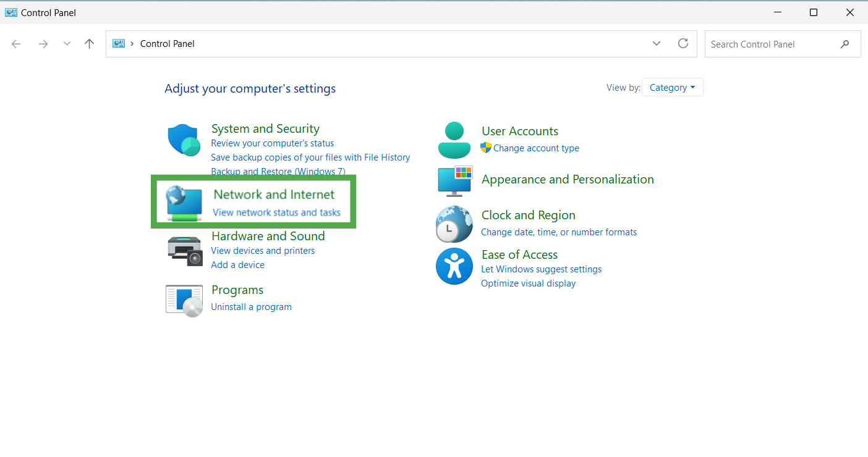Screen dimensions: 868x457
Task: Open the View by Category dropdown
Action: pos(673,88)
